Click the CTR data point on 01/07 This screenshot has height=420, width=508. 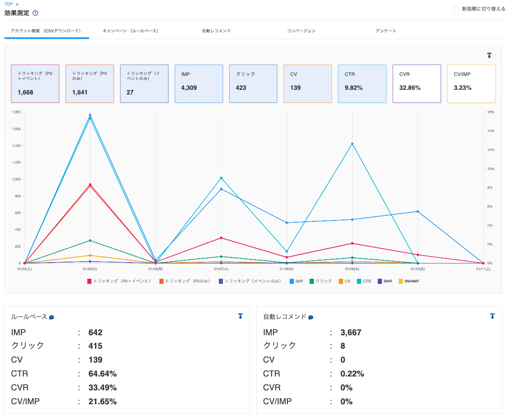pos(221,178)
